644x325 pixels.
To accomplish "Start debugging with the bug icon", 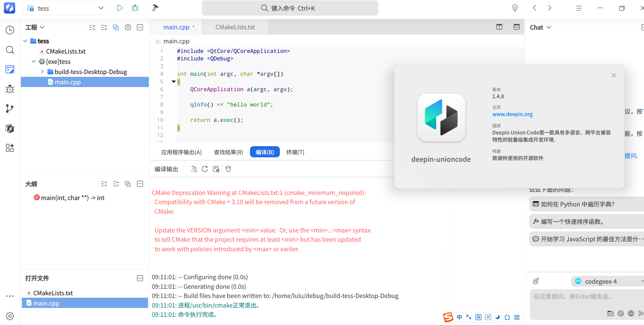I will coord(135,8).
